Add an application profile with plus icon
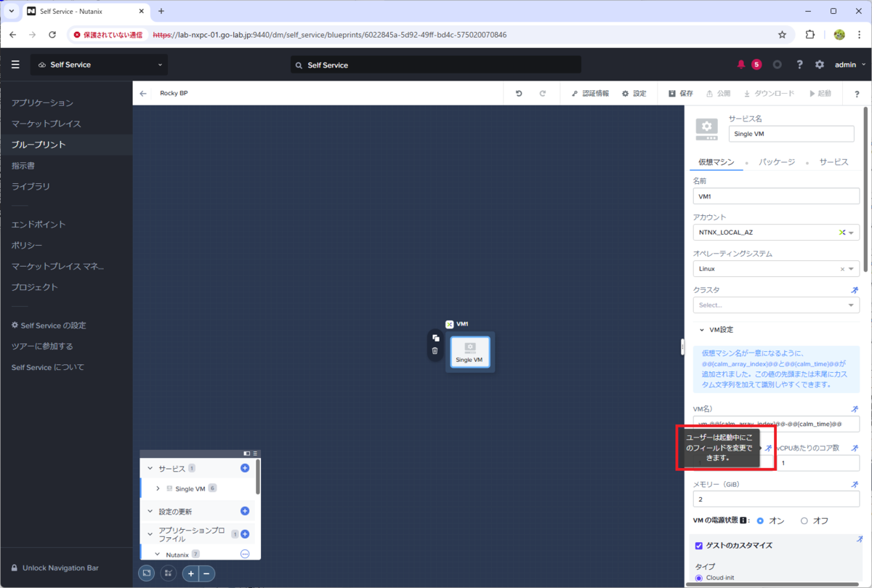 pyautogui.click(x=245, y=534)
